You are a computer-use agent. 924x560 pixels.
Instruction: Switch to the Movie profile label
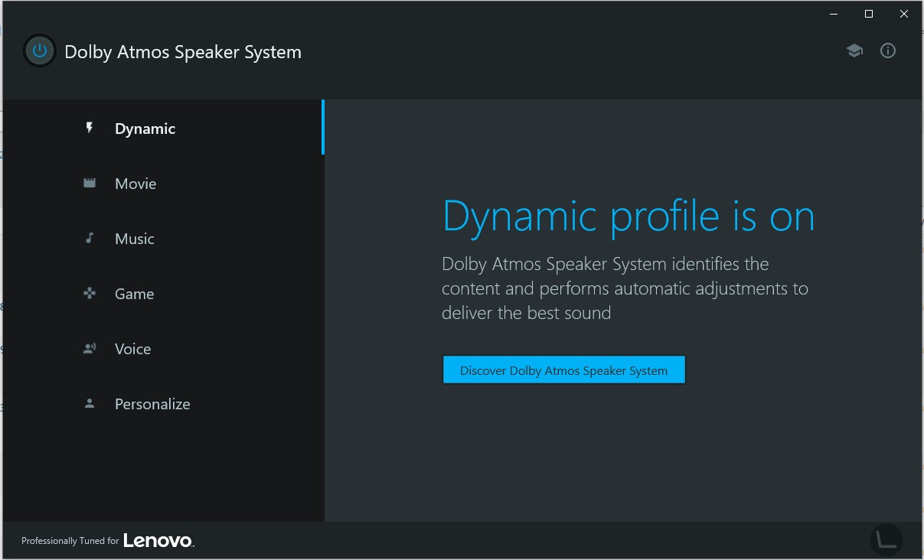135,184
